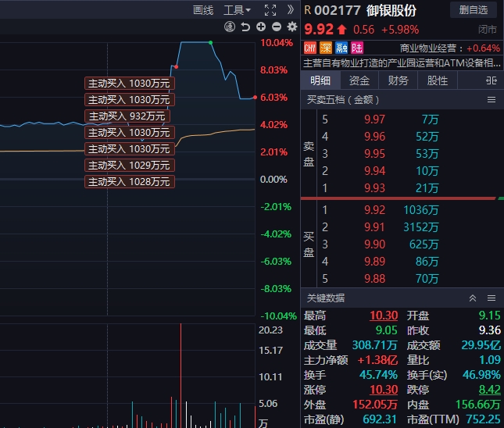Click sell level 5 price 9.97

[x=374, y=119]
